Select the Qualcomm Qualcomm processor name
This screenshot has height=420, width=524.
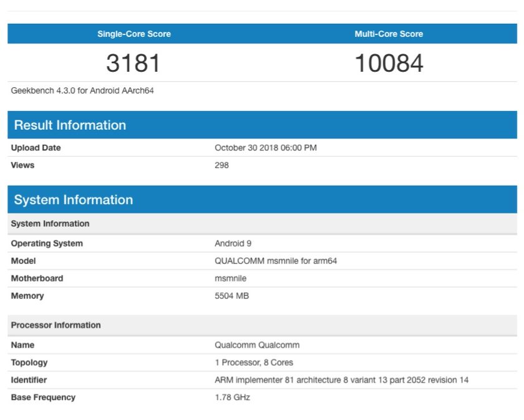point(257,345)
